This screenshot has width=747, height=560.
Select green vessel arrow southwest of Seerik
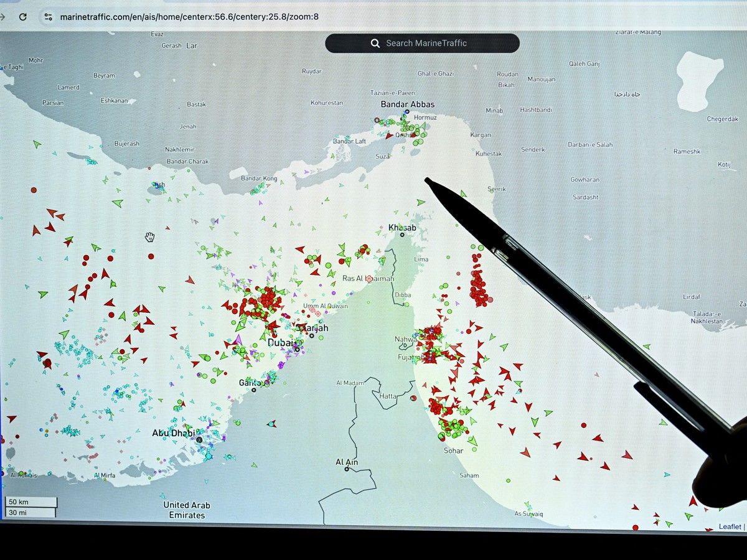click(421, 202)
